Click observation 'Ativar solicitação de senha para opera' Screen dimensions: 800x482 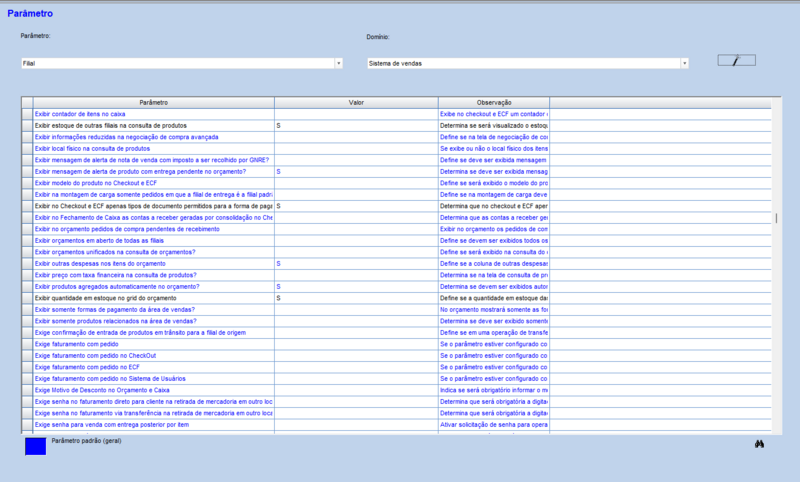click(494, 424)
